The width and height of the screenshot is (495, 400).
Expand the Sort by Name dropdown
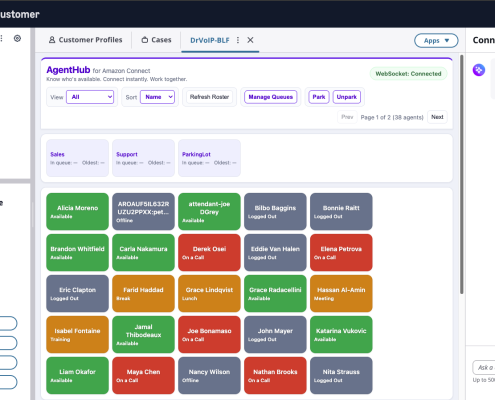point(157,97)
